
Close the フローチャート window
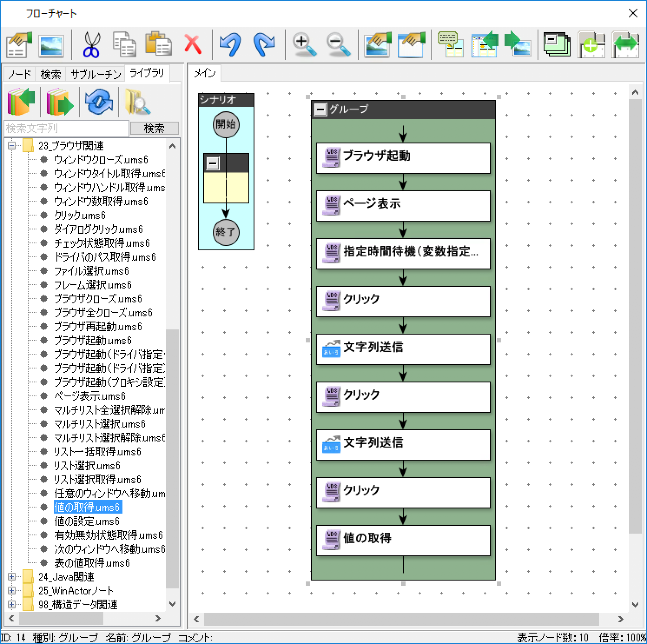(633, 13)
